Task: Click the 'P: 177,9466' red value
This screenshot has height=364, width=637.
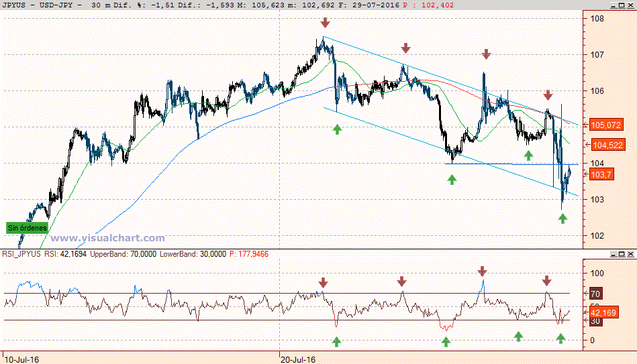Action: [248, 254]
